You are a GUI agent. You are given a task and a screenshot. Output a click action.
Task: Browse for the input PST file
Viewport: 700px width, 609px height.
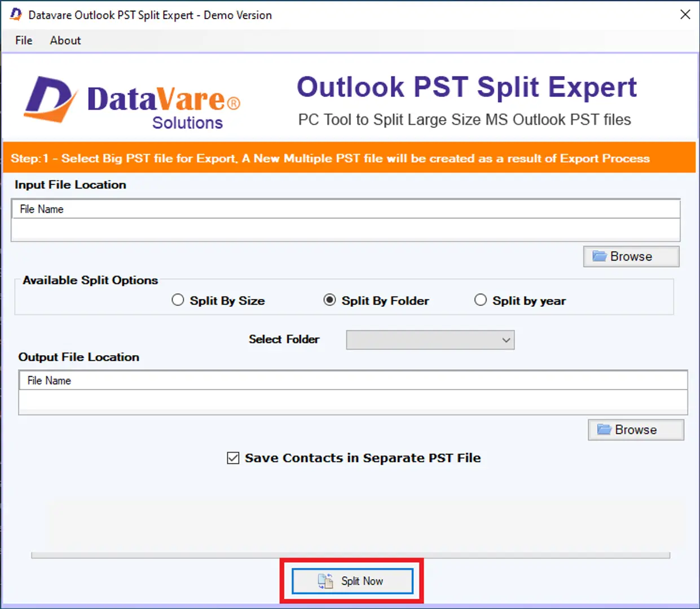[631, 257]
